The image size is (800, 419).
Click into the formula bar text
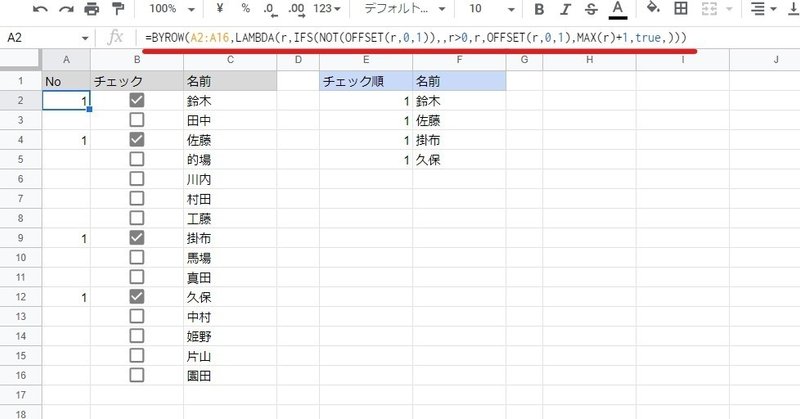click(x=416, y=38)
